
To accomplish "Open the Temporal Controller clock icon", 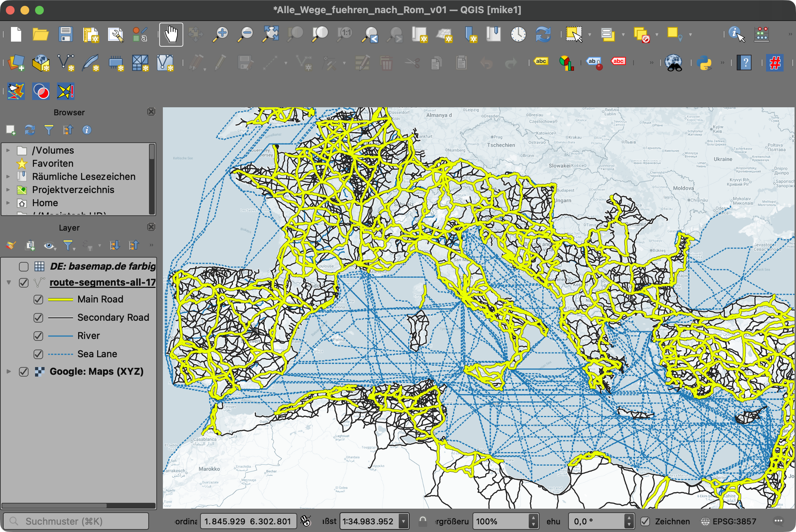I will [x=518, y=35].
